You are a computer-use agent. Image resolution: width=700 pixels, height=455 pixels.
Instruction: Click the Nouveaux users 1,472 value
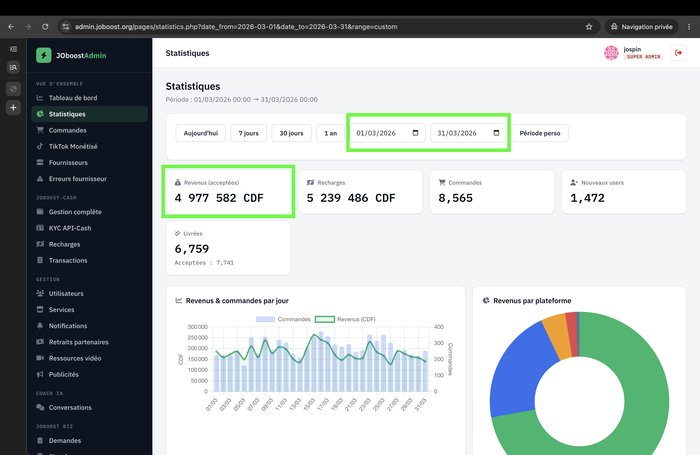click(588, 198)
